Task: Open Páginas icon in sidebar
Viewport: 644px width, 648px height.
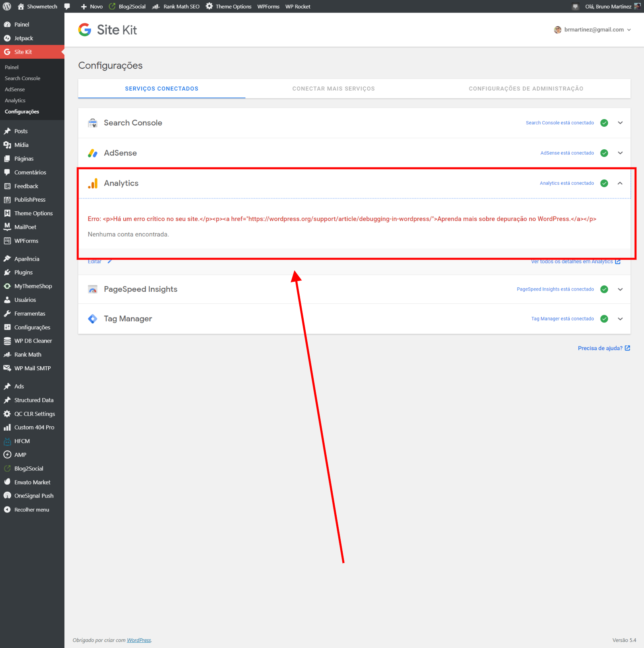Action: [7, 159]
